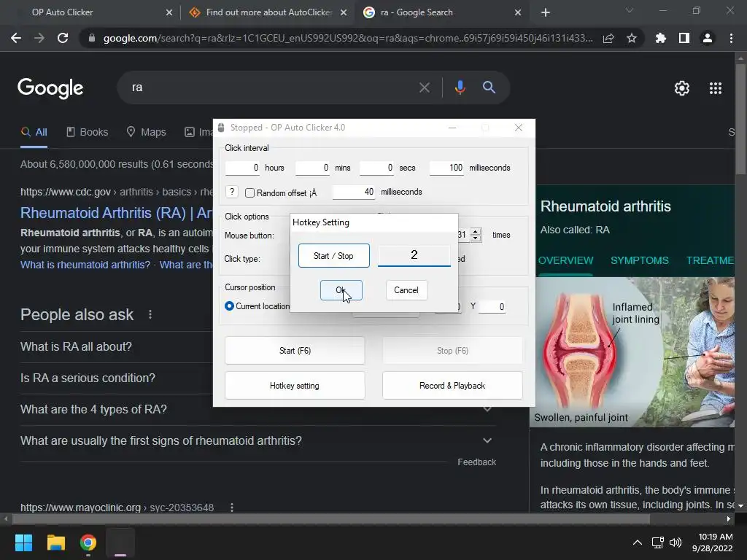747x560 pixels.
Task: Close the OP Auto Clicker browser tab
Action: (x=169, y=12)
